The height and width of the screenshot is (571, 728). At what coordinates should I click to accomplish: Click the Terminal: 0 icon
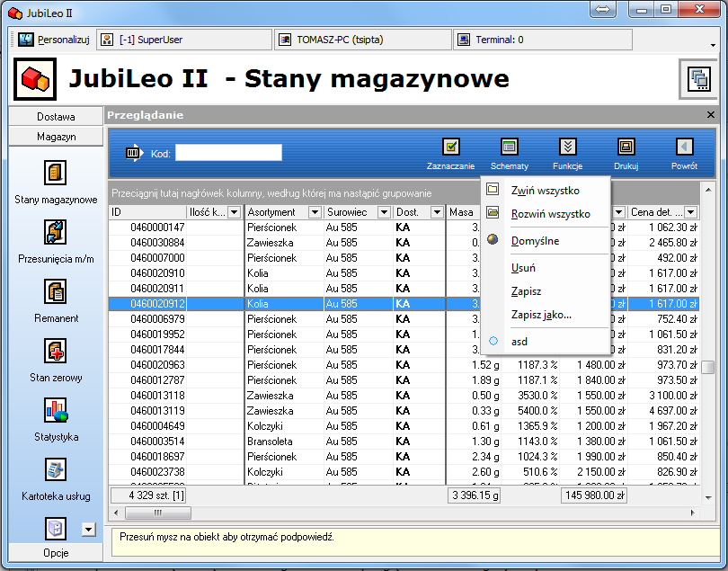pyautogui.click(x=464, y=40)
